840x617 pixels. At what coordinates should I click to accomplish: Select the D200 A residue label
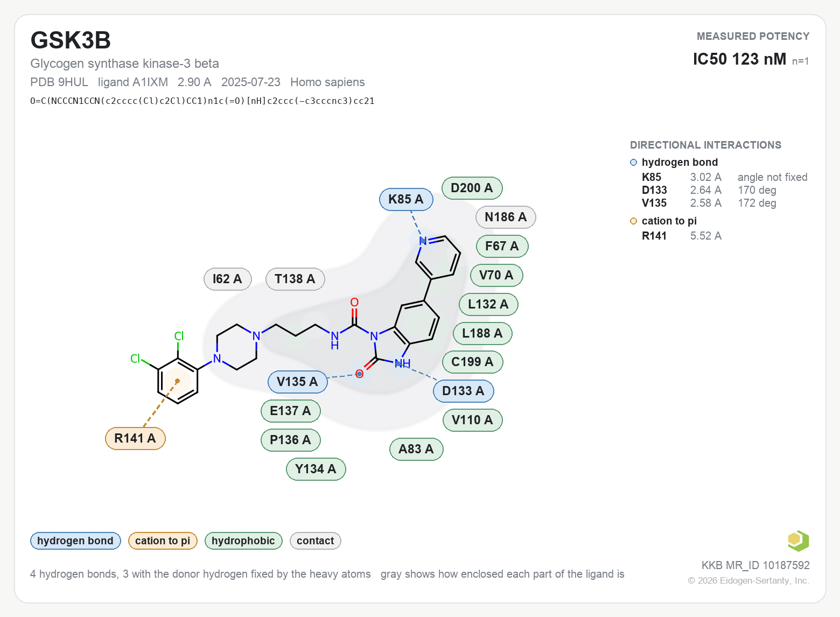click(x=472, y=188)
